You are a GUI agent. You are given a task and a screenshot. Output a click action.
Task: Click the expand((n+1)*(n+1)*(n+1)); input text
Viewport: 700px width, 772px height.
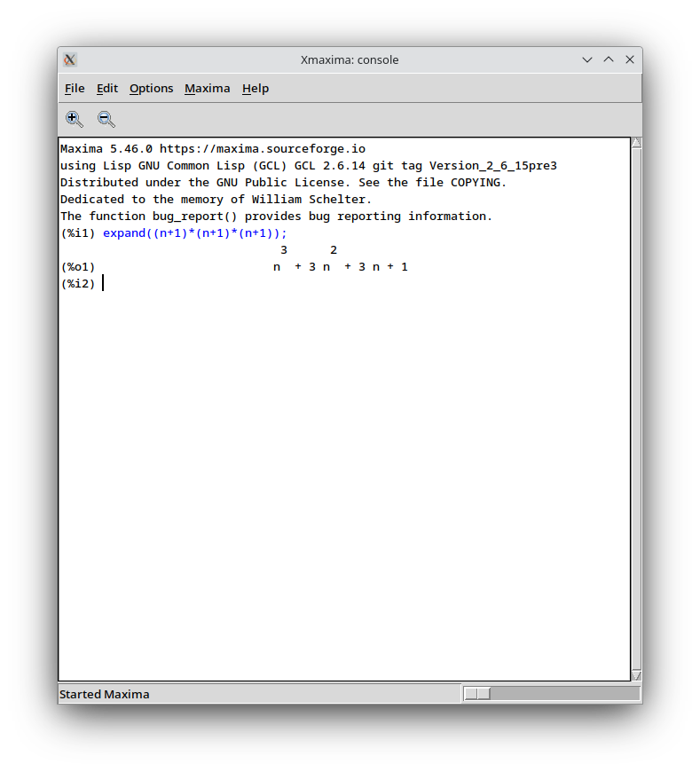coord(195,233)
